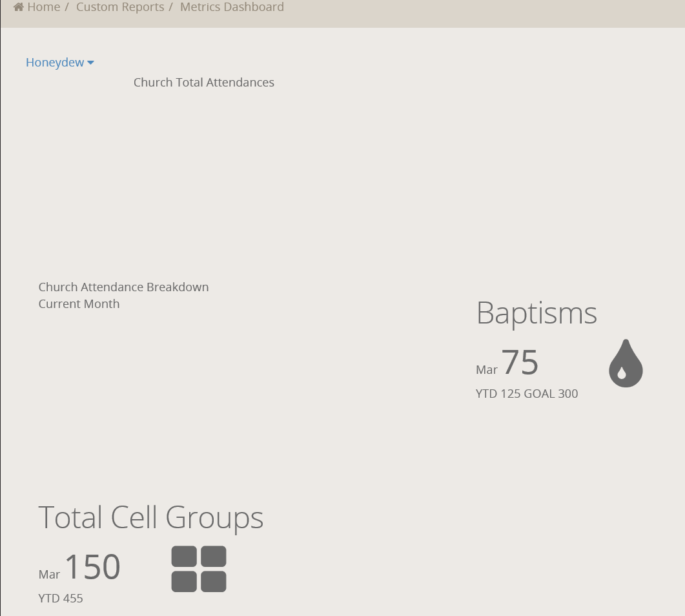685x616 pixels.
Task: Click the Home house icon in breadcrumb
Action: tap(19, 7)
